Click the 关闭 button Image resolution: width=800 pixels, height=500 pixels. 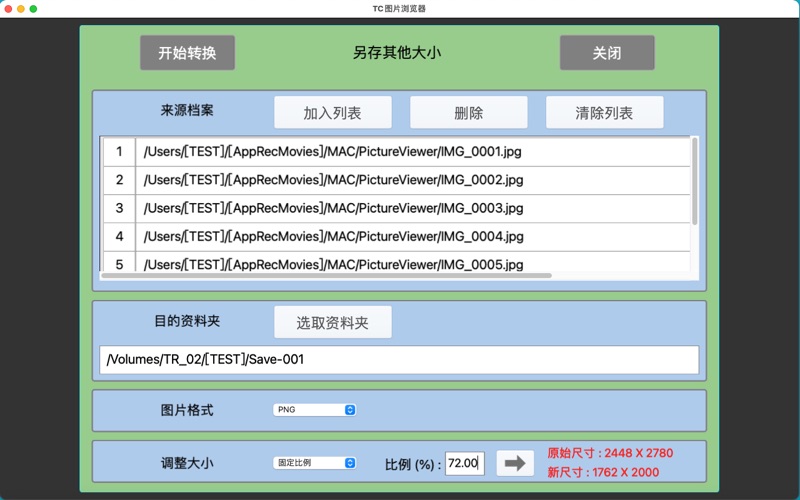[x=607, y=53]
